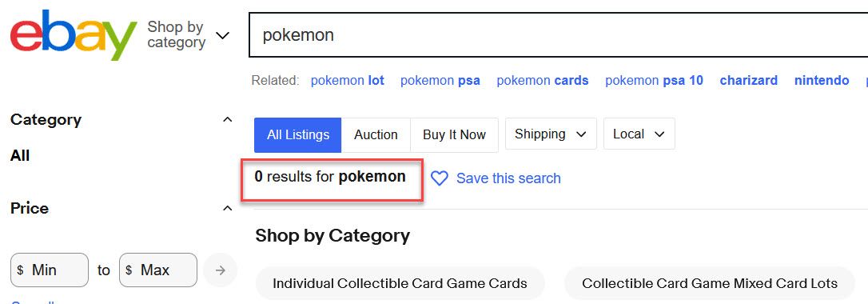Follow the charizard related link

(748, 81)
